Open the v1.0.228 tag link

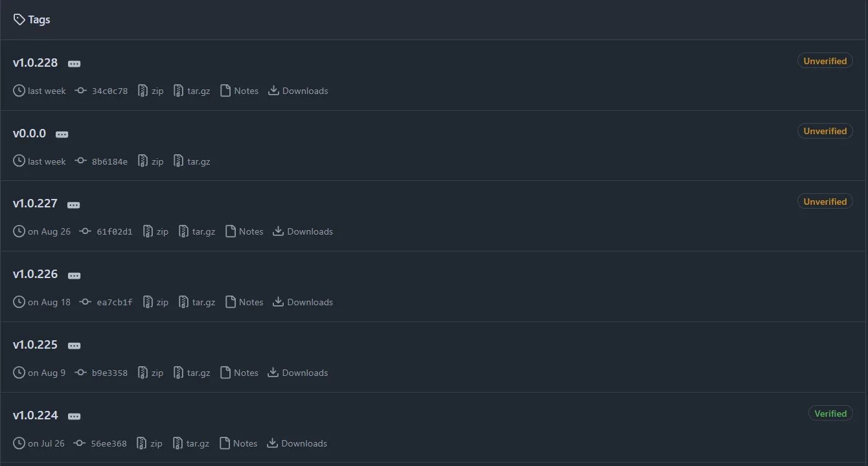36,63
